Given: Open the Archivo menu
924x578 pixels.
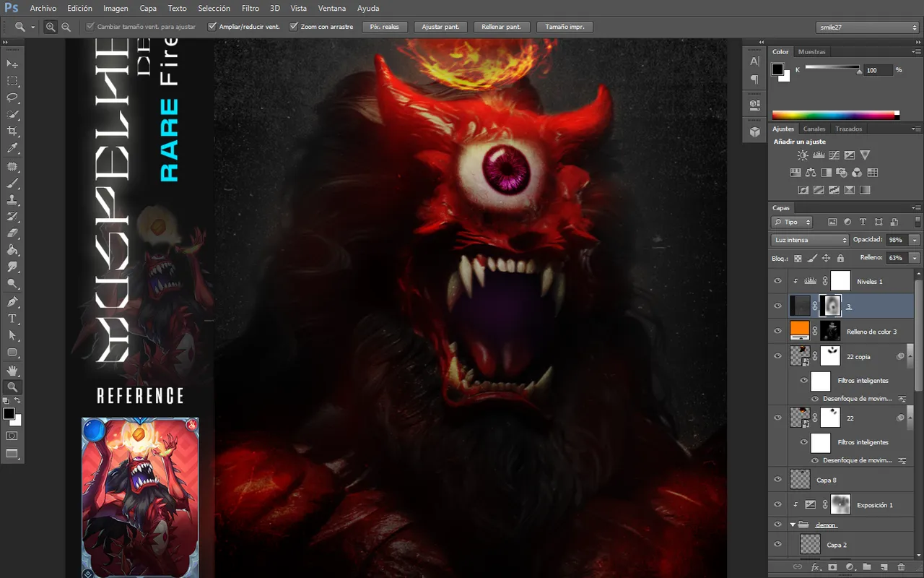Looking at the screenshot, I should pos(43,8).
